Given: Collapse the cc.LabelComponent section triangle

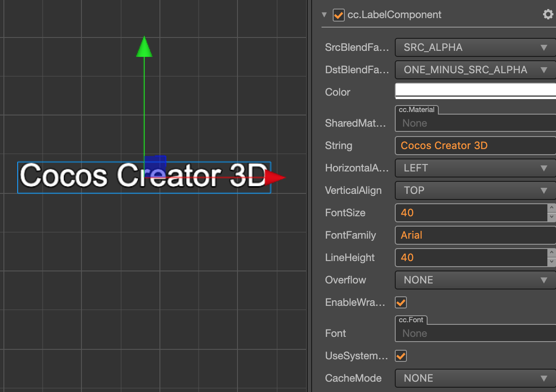Looking at the screenshot, I should click(x=324, y=15).
